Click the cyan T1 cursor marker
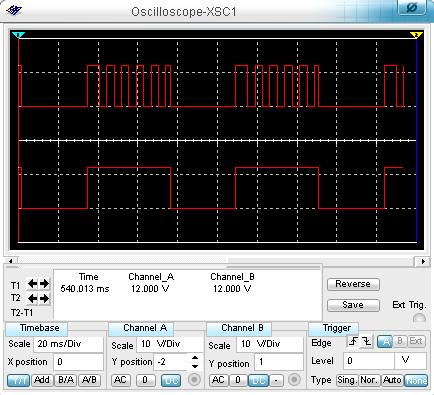Image resolution: width=434 pixels, height=395 pixels. [x=18, y=35]
